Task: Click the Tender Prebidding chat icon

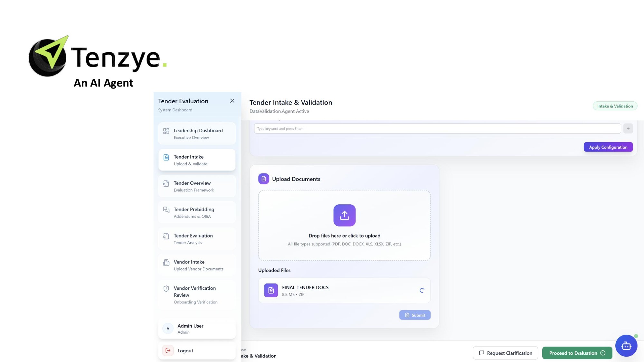Action: [166, 210]
